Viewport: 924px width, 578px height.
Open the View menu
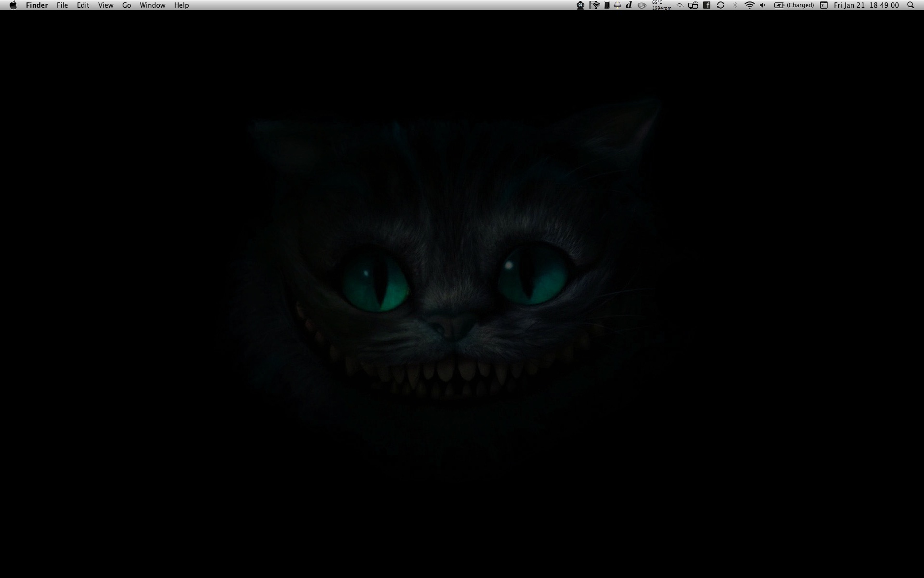tap(105, 5)
